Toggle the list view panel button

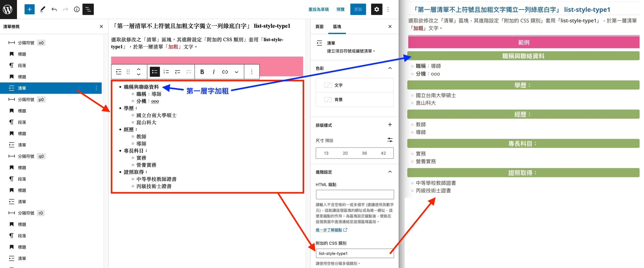(88, 10)
